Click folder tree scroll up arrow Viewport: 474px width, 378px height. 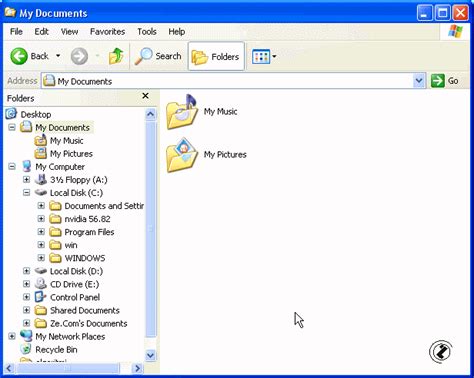click(x=151, y=115)
